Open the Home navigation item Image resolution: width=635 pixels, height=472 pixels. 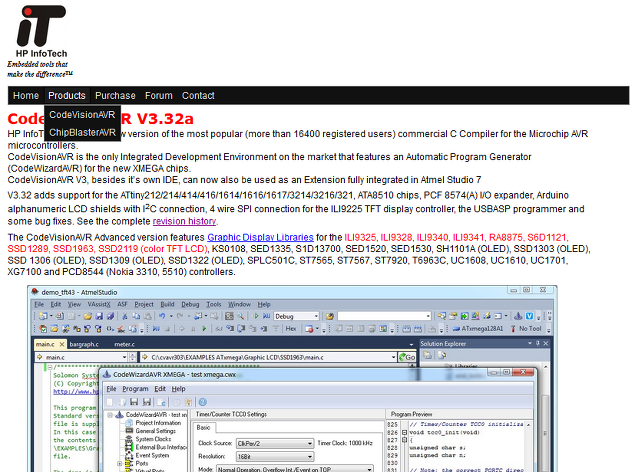26,96
